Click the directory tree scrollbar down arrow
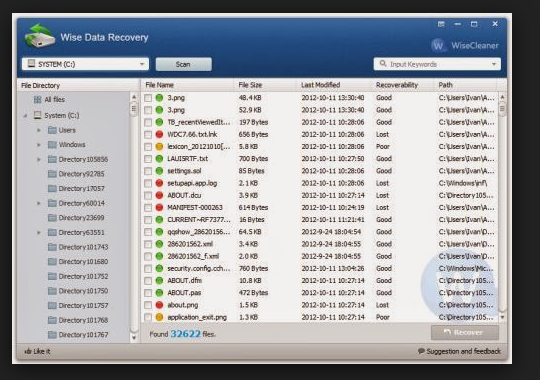This screenshot has width=540, height=380. pos(134,338)
